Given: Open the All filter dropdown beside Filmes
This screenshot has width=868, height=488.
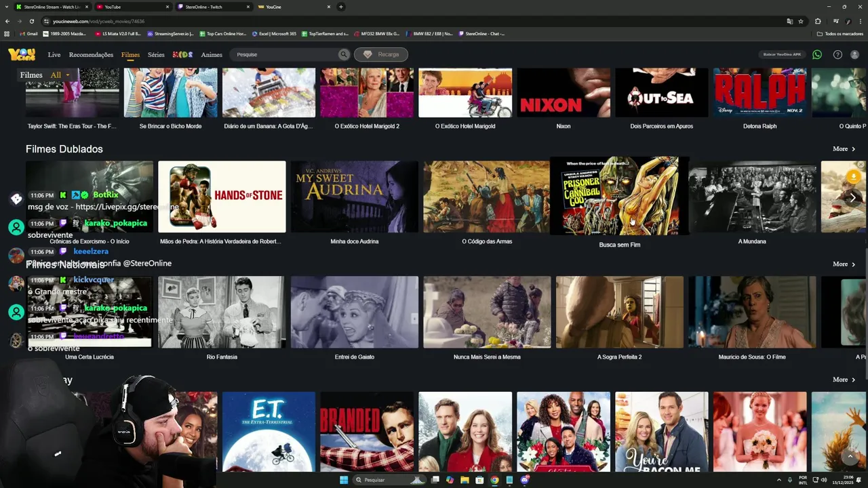Looking at the screenshot, I should click(60, 75).
